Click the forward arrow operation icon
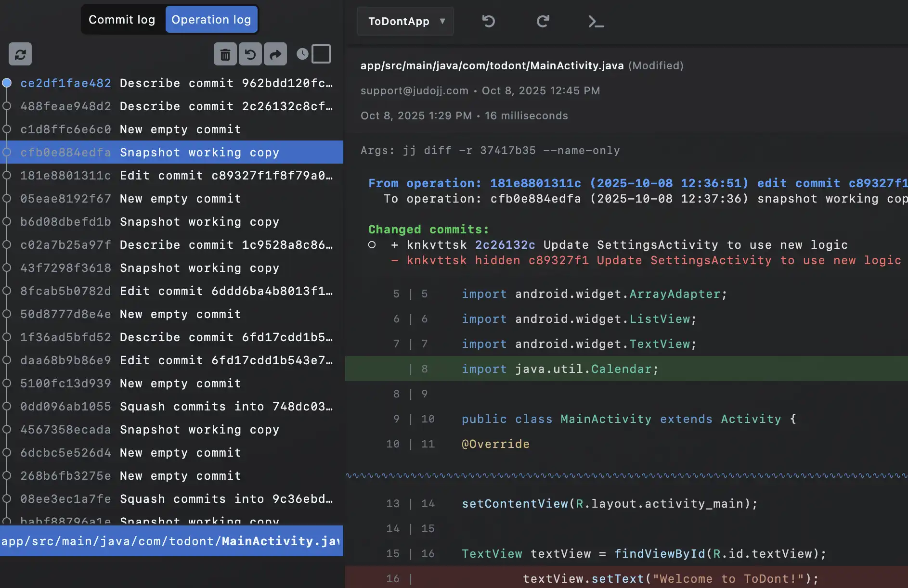Viewport: 908px width, 588px height. pyautogui.click(x=275, y=54)
